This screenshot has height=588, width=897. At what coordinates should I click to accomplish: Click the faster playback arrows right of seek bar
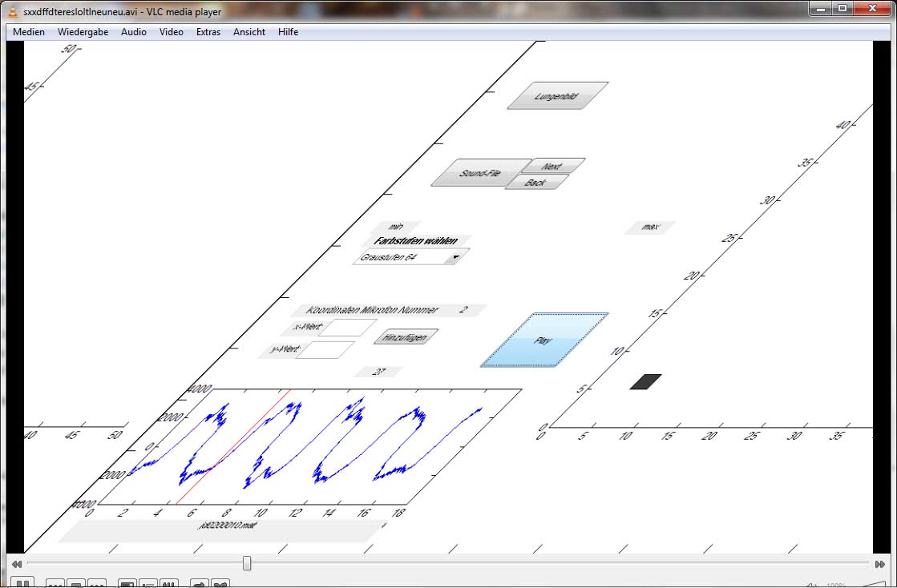879,564
